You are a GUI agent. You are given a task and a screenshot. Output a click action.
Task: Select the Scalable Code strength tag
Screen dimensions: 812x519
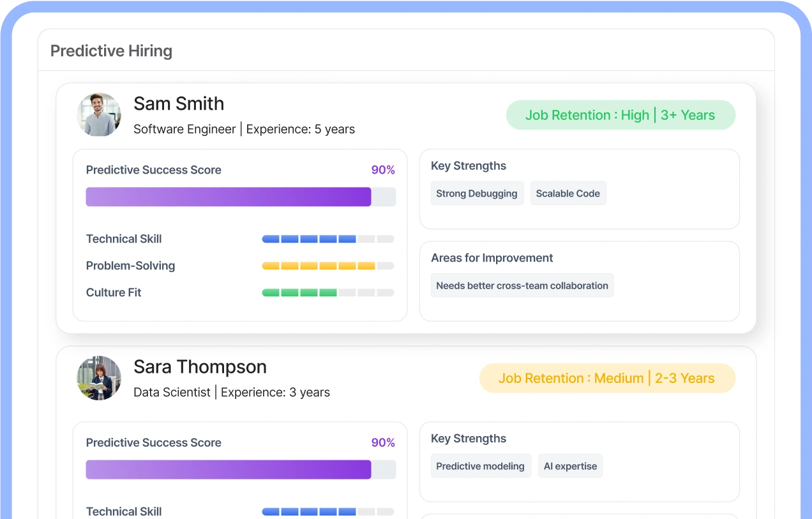click(x=568, y=193)
